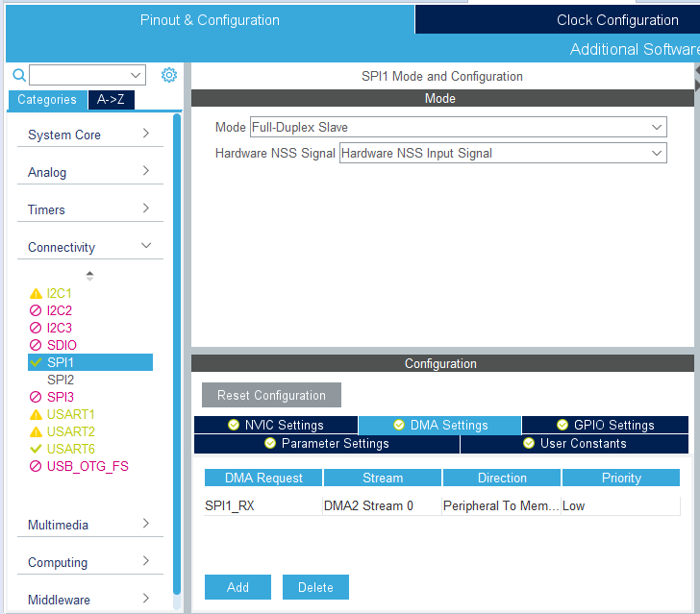Image resolution: width=700 pixels, height=614 pixels.
Task: Select the USB_OTG_FS peripheral
Action: (87, 466)
